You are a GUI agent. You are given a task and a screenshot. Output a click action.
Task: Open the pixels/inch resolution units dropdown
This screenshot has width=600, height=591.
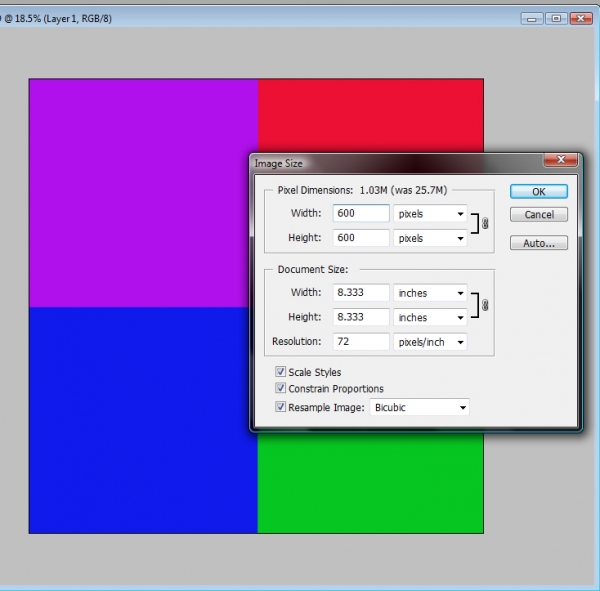click(x=430, y=342)
